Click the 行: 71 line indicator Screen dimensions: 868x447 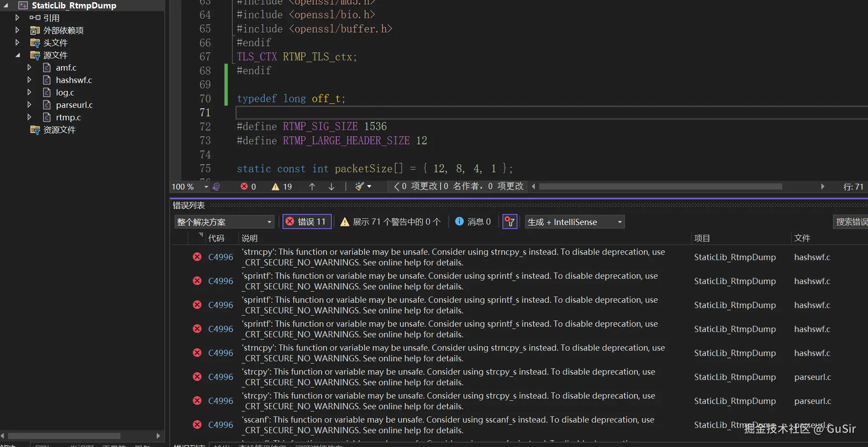pos(853,187)
